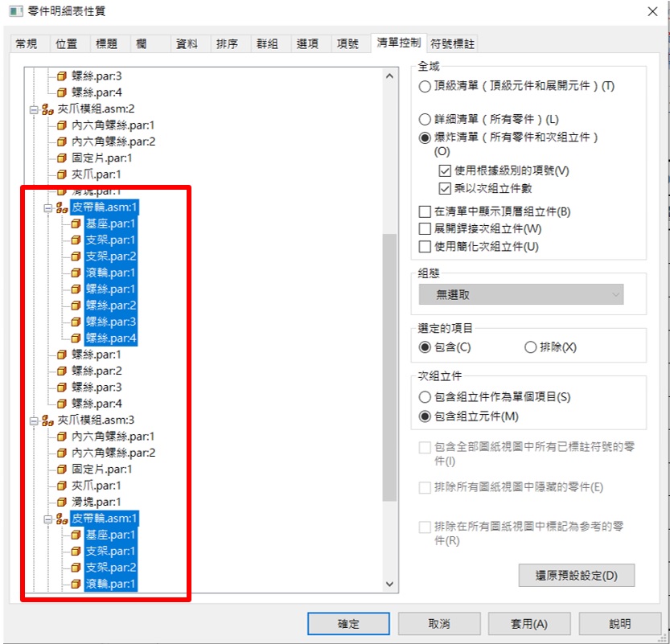Uncheck 使用根據級別的項號(V)

[445, 170]
